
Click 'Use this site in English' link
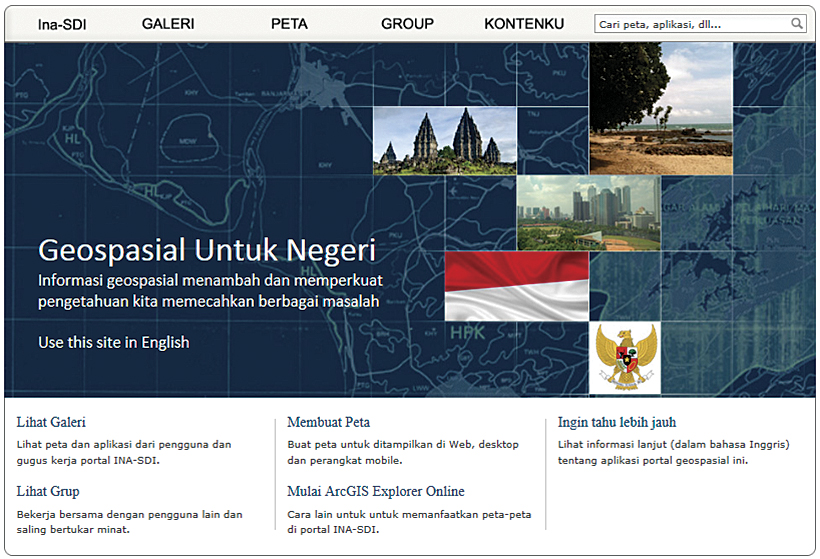point(113,343)
